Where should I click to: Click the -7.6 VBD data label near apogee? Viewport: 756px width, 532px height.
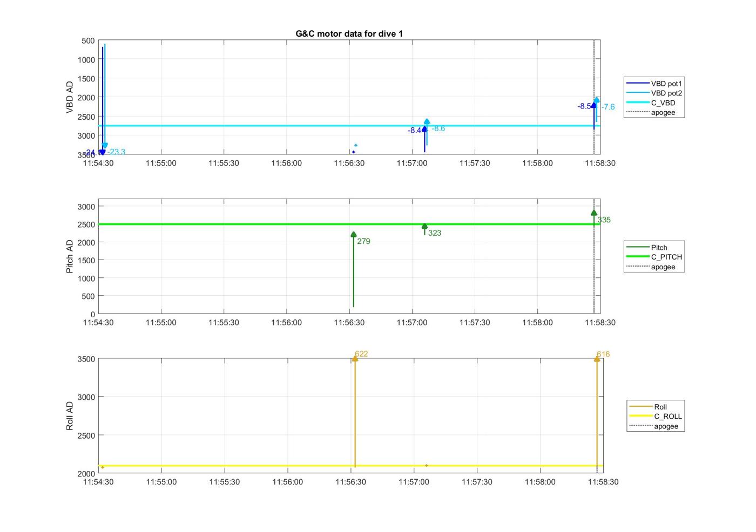pyautogui.click(x=608, y=107)
